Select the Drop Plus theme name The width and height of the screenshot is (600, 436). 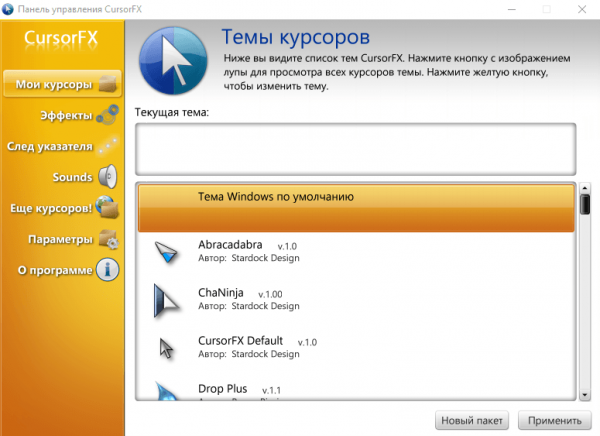(x=223, y=389)
